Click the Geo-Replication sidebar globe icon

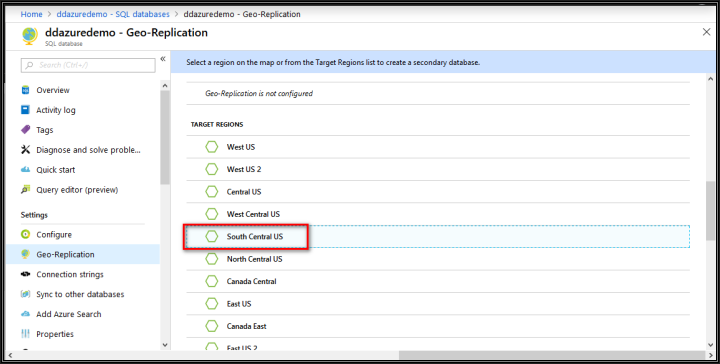[x=26, y=254]
